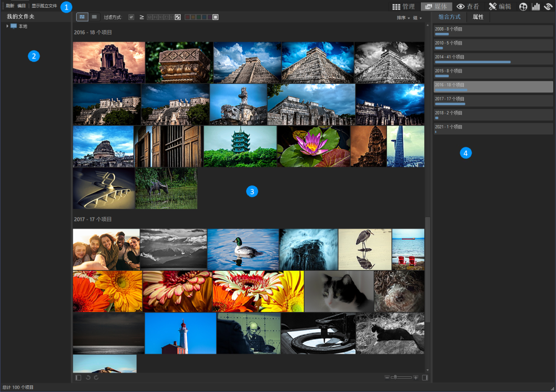Click the 刷新 refresh button
This screenshot has width=556, height=392.
(10, 6)
